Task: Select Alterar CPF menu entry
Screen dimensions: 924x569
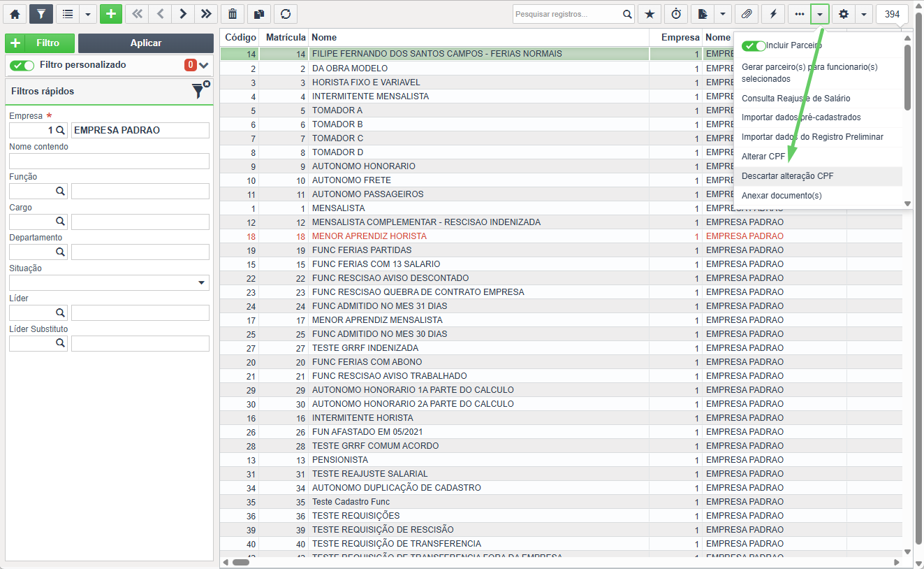Action: click(x=817, y=157)
